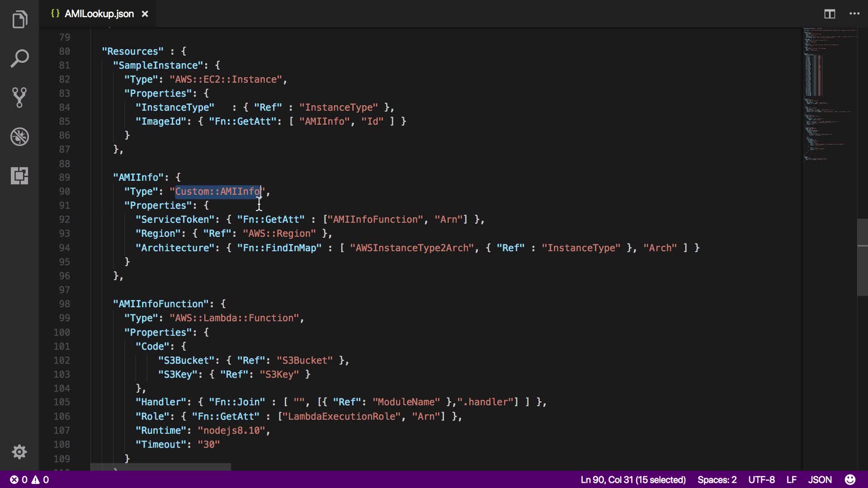
Task: Open the UTF-8 encoding selector
Action: [x=761, y=479]
